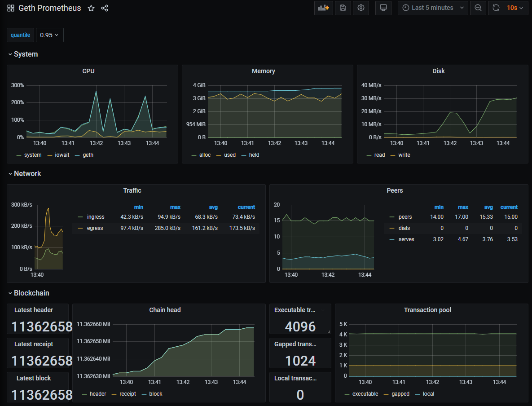The image size is (532, 406).
Task: Zoom out the time range
Action: pos(478,8)
